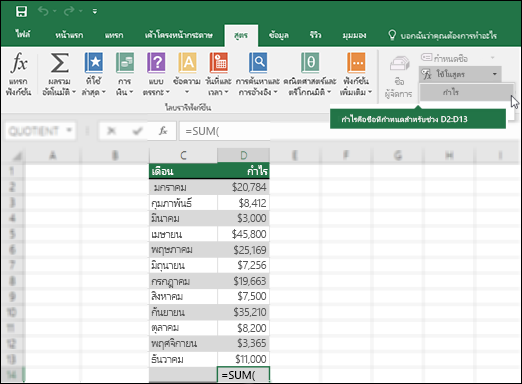Switch to the แทรก (Insert) tab

coord(114,35)
